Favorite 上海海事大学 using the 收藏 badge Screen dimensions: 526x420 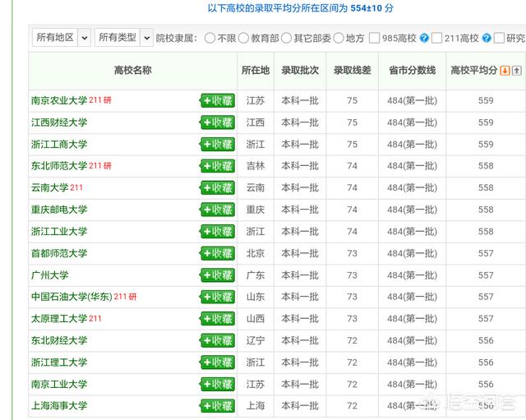pos(217,406)
